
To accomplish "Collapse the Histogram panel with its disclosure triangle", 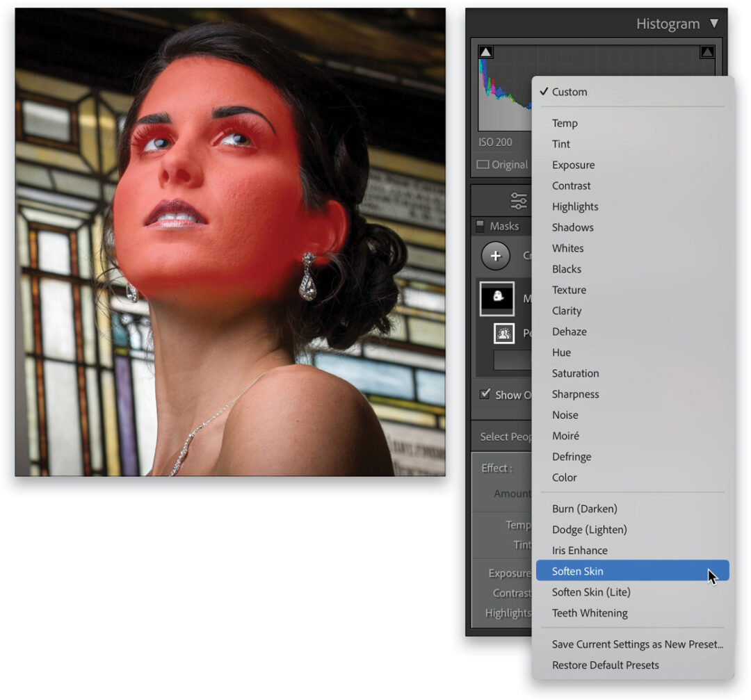I will click(715, 23).
